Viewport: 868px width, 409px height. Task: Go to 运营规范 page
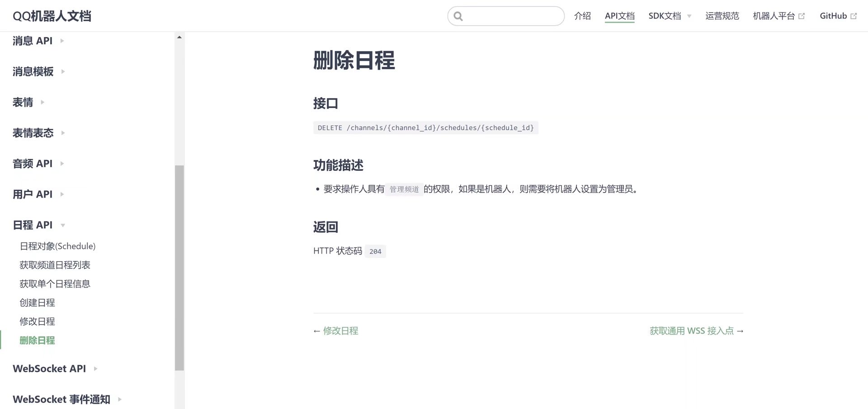[722, 16]
